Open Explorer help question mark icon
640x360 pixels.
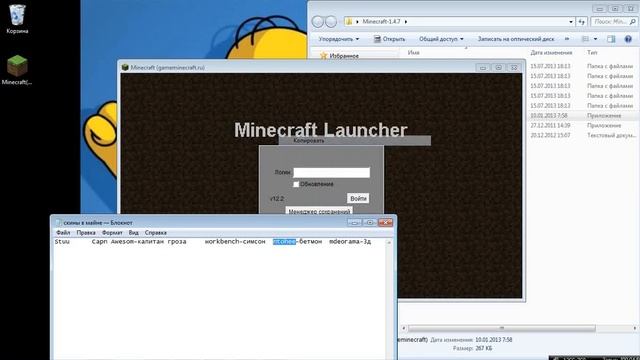point(628,39)
